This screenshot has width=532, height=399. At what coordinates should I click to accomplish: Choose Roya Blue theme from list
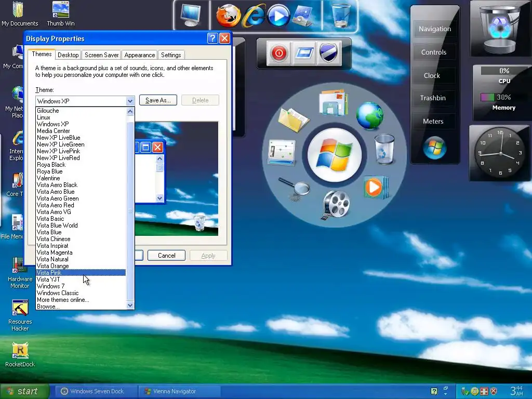(x=81, y=171)
